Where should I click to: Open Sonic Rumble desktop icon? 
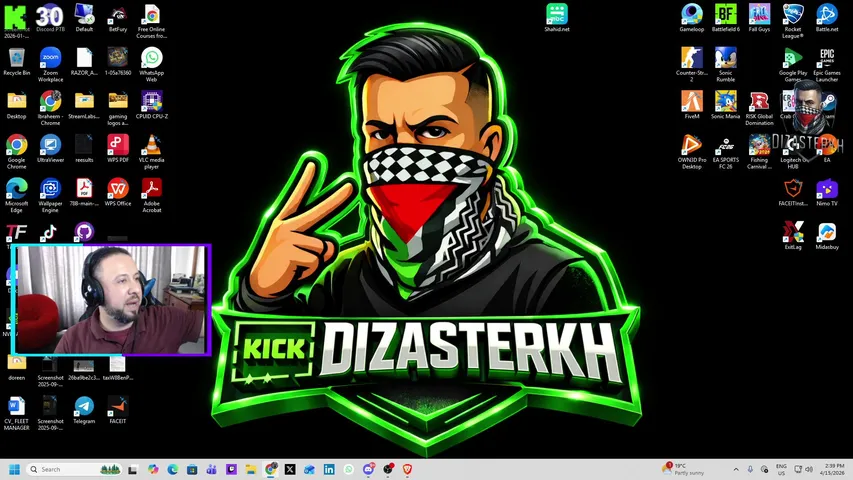(725, 64)
